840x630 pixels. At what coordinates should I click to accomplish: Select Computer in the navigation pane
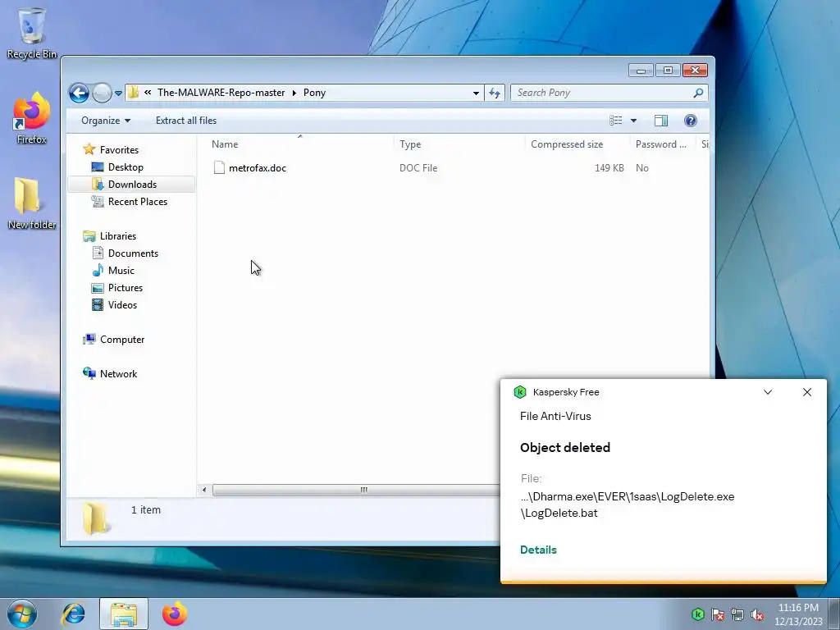coord(122,340)
